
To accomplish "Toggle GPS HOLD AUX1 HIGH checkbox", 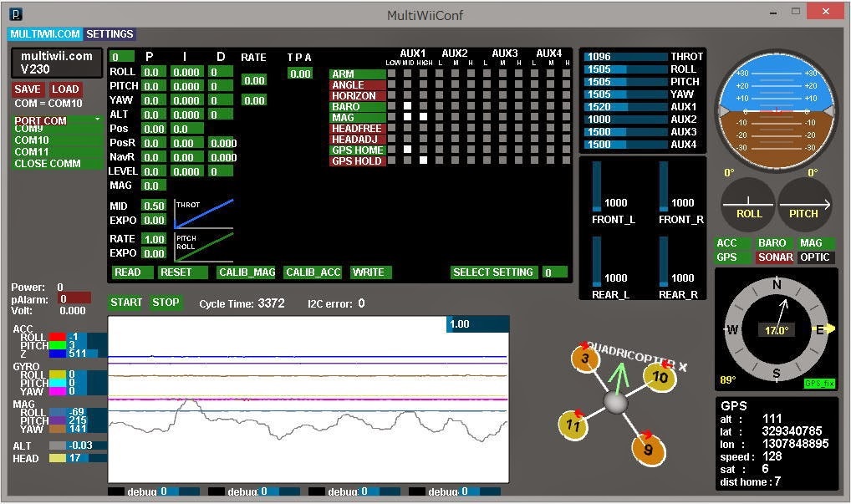I will tap(423, 160).
